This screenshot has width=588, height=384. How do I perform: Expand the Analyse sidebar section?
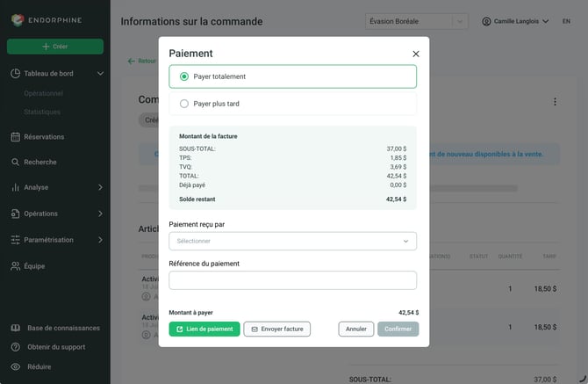[x=56, y=187]
